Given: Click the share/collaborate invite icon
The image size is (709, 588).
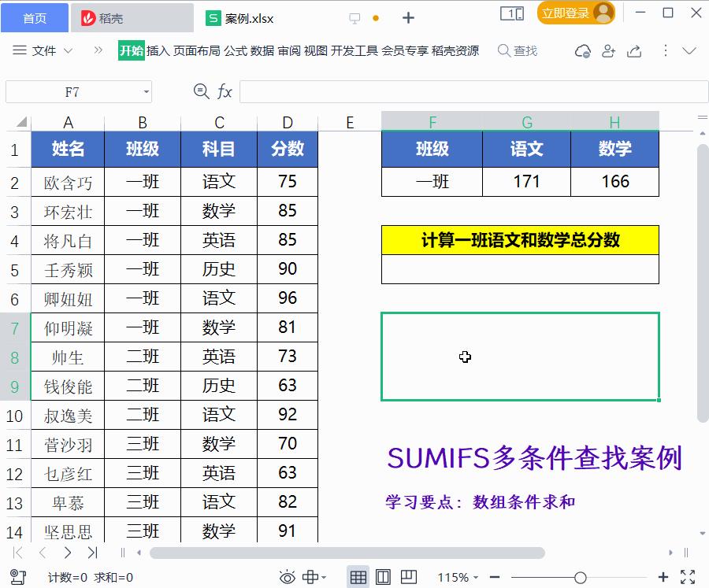Looking at the screenshot, I should (607, 50).
